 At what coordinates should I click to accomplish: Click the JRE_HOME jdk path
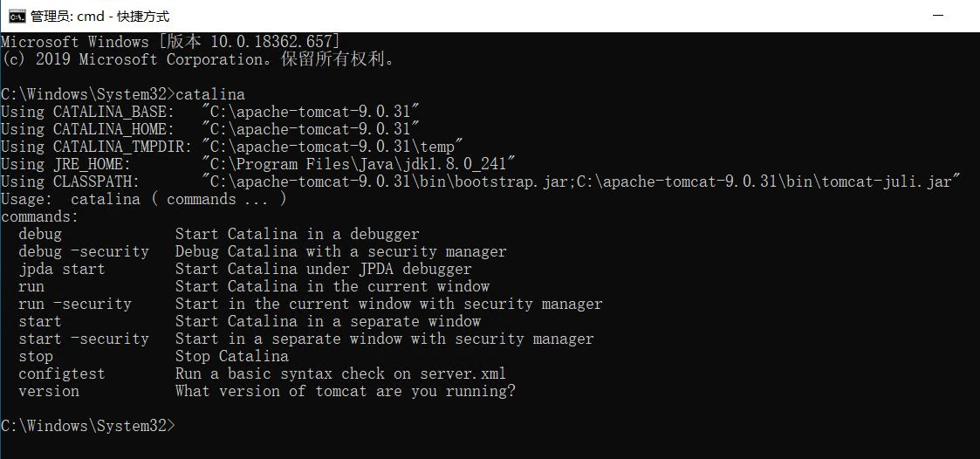pos(359,164)
